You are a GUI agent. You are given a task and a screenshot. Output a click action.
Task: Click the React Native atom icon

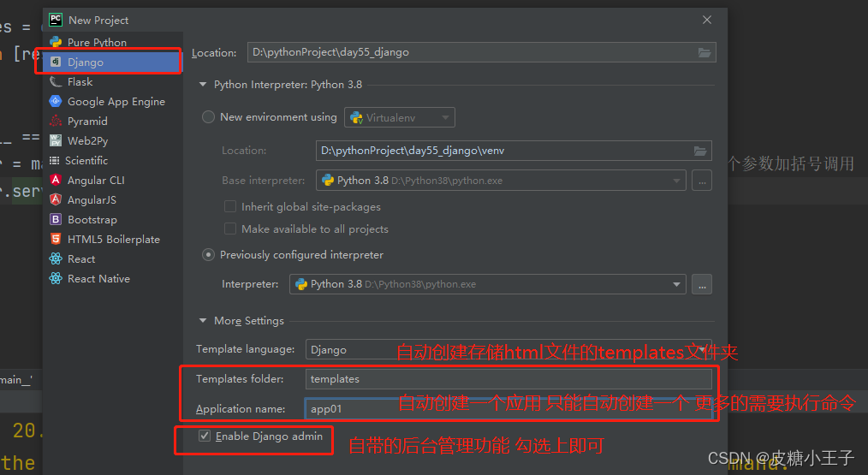pos(56,278)
